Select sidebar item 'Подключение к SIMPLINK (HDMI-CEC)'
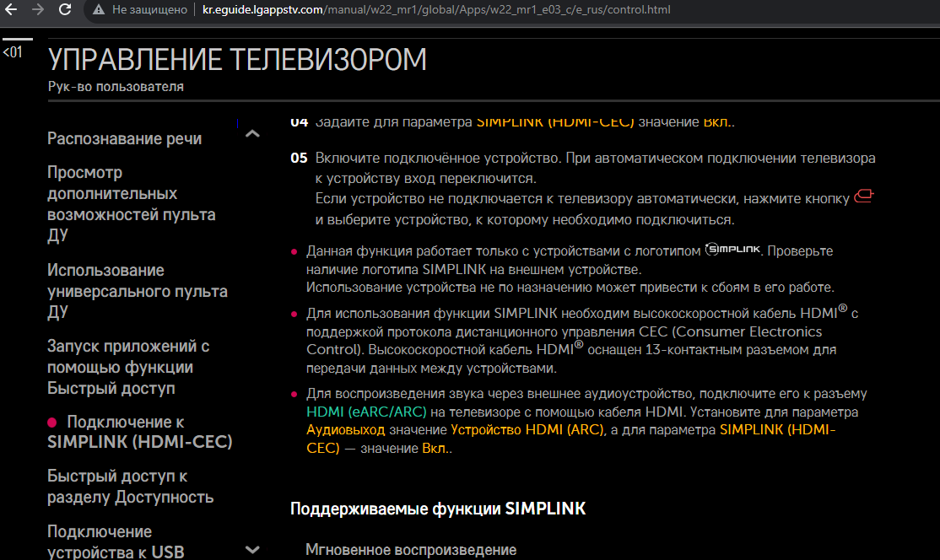Image resolution: width=940 pixels, height=560 pixels. click(x=139, y=432)
